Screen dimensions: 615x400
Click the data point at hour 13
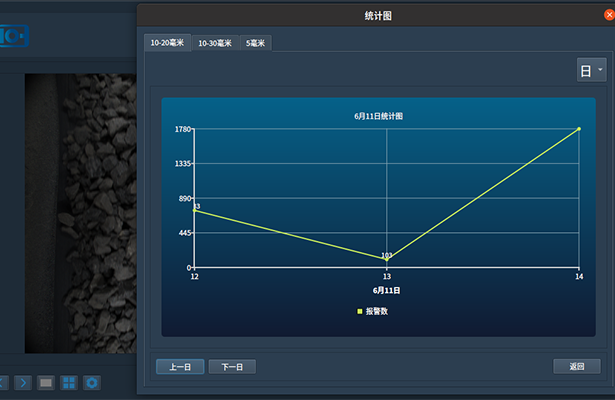387,259
